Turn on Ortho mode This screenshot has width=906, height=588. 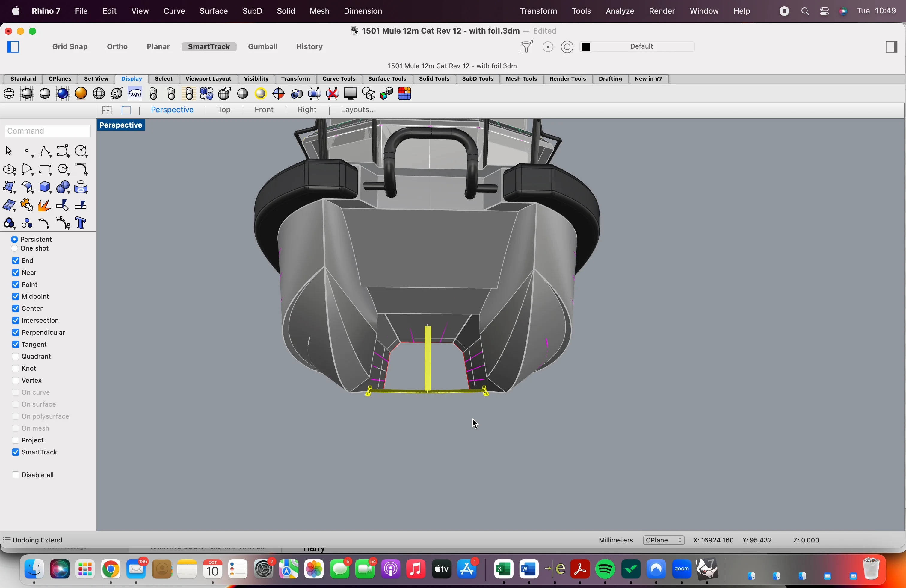[x=117, y=47]
